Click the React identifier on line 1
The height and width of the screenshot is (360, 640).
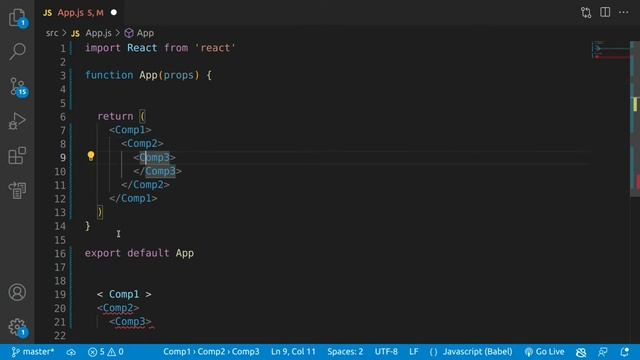click(142, 48)
